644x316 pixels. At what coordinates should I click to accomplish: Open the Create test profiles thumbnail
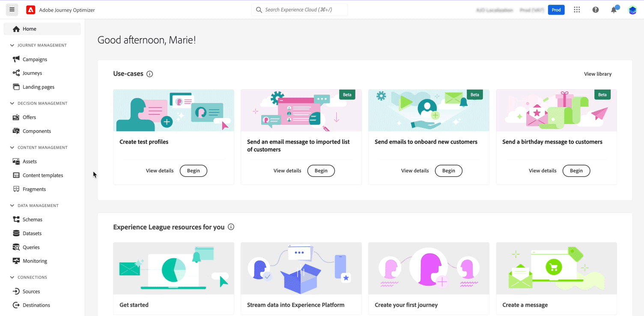tap(173, 110)
